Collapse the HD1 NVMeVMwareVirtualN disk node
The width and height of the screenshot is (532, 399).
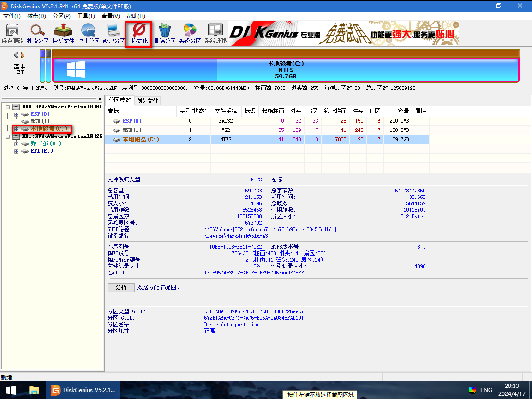pyautogui.click(x=7, y=137)
